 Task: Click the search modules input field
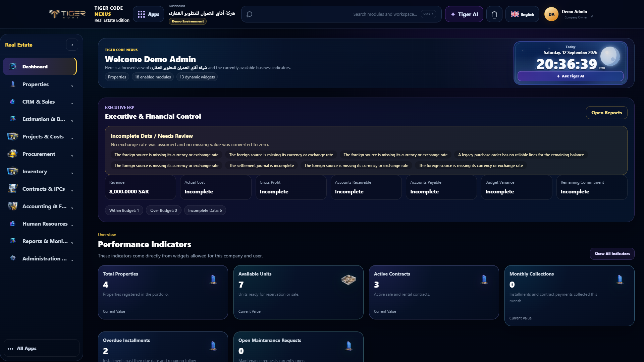[341, 14]
